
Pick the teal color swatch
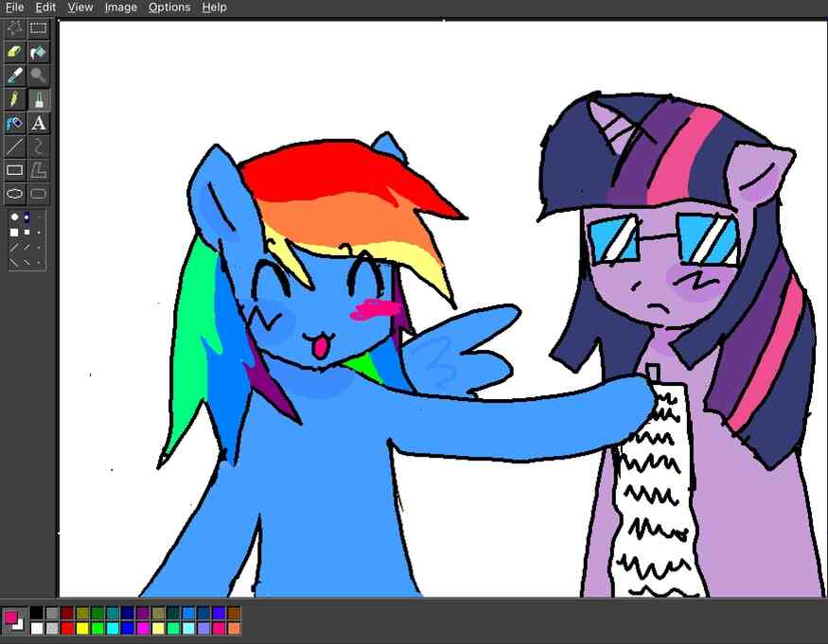pos(113,613)
